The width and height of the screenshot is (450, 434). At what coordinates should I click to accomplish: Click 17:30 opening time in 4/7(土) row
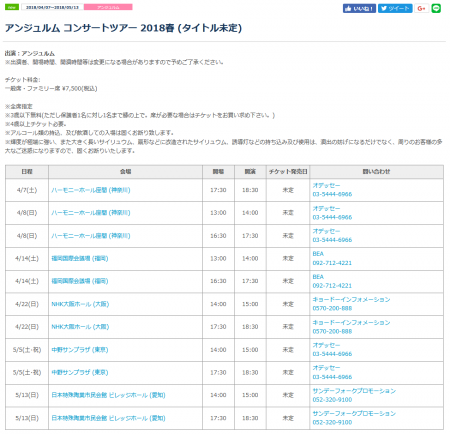pyautogui.click(x=218, y=190)
